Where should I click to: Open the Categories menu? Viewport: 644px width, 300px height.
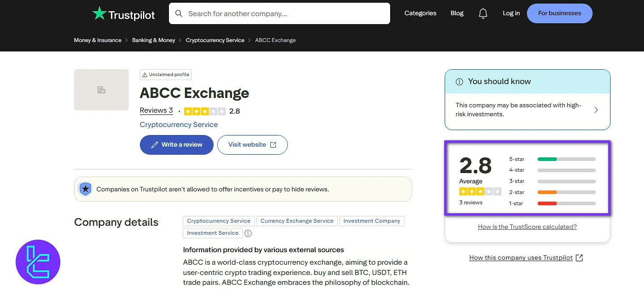tap(420, 13)
